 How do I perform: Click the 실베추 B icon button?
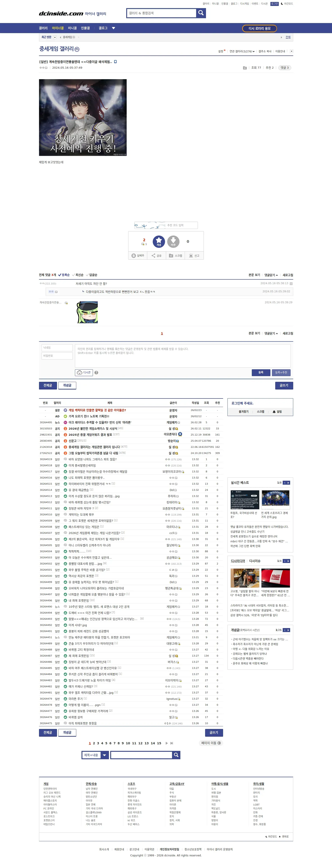138,255
